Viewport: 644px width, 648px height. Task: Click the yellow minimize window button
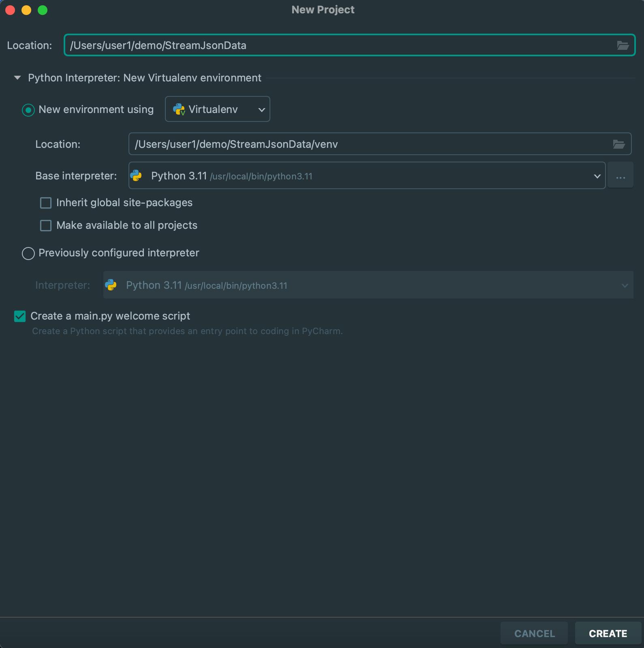(26, 10)
